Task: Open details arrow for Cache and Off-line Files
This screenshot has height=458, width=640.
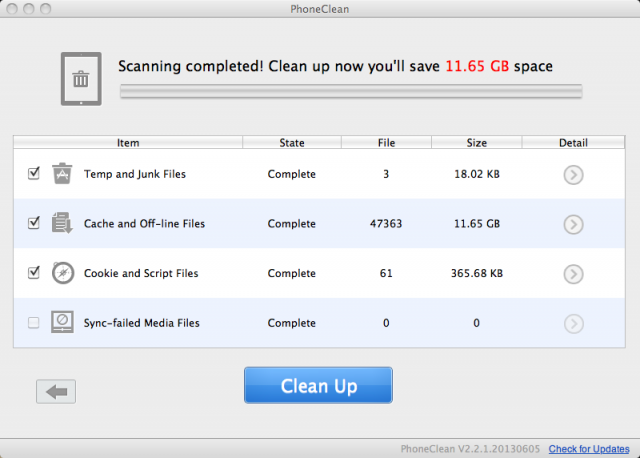Action: click(573, 225)
